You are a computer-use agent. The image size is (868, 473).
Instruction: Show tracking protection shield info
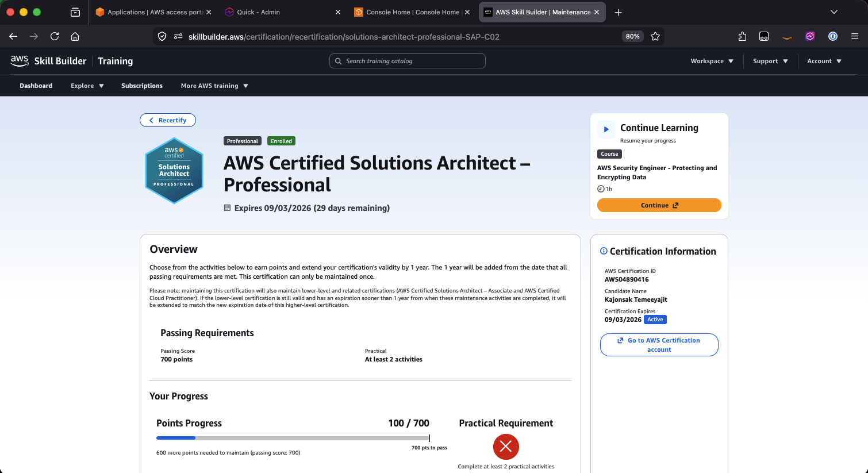[x=162, y=36]
